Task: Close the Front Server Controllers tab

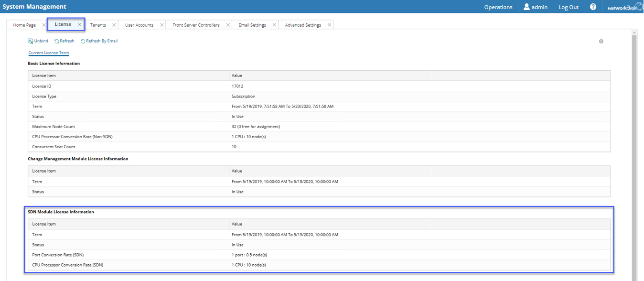Action: click(228, 25)
